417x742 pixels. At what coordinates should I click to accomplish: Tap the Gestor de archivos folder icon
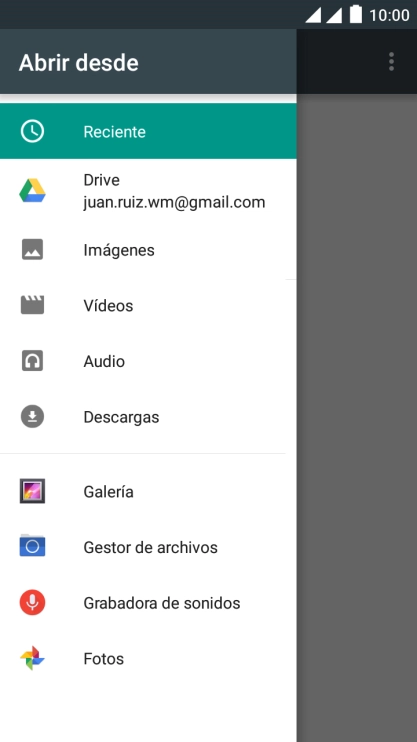[32, 546]
